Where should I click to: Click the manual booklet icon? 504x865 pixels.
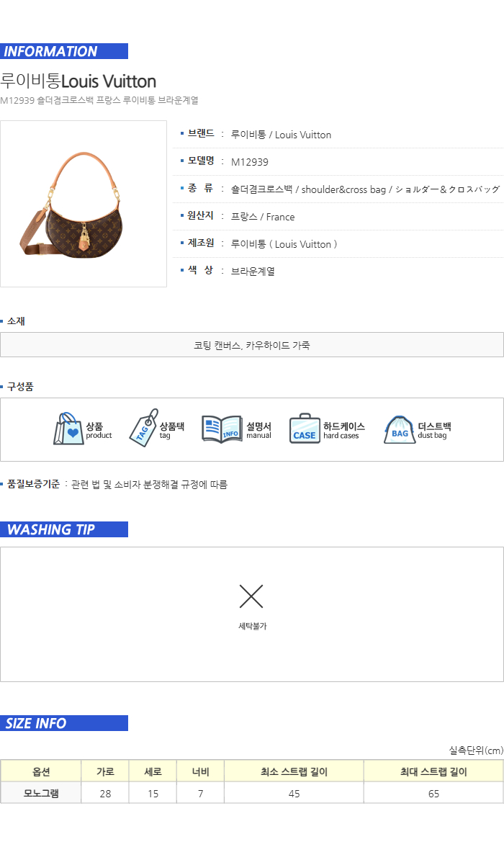[x=222, y=429]
